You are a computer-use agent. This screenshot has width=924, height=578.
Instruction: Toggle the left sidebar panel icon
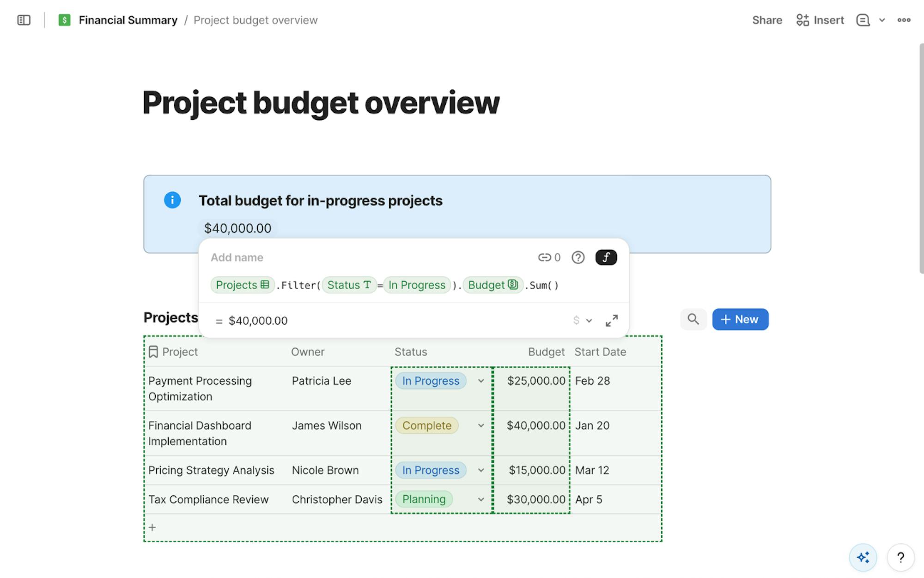[x=24, y=20]
